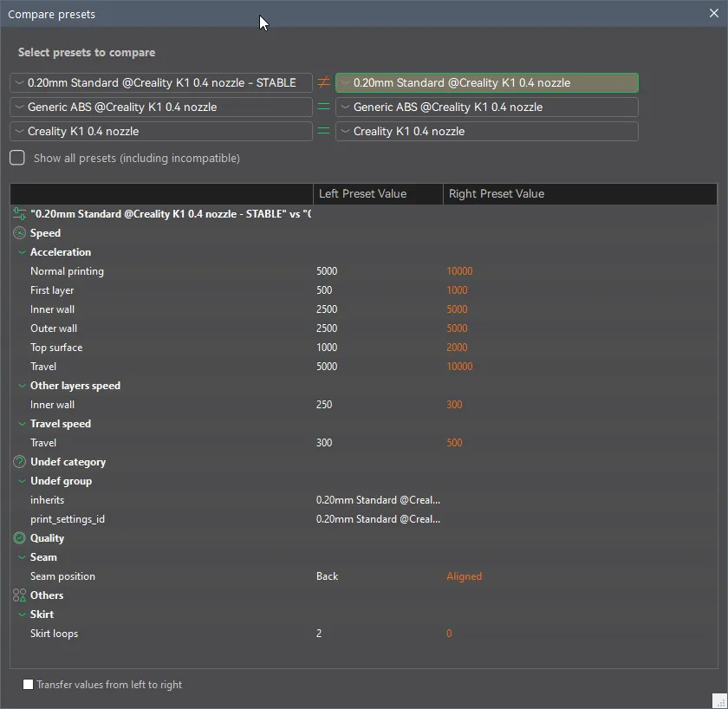
Task: Click the Others category icon
Action: point(20,595)
